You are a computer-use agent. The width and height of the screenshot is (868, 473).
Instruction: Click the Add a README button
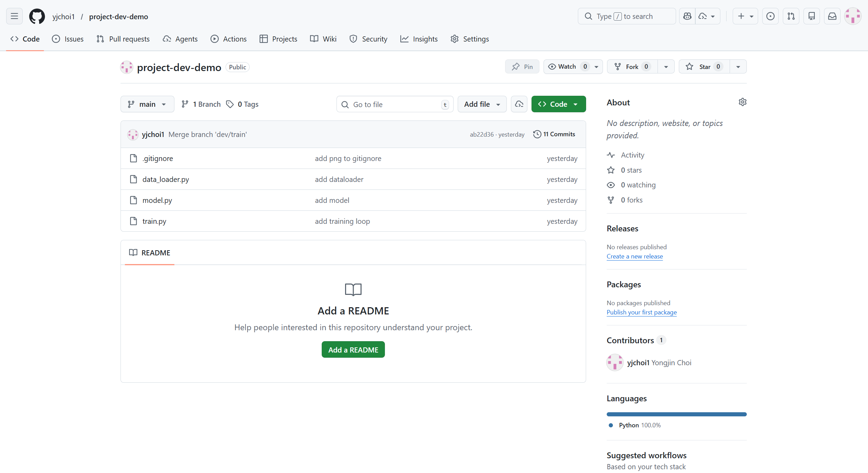[353, 349]
